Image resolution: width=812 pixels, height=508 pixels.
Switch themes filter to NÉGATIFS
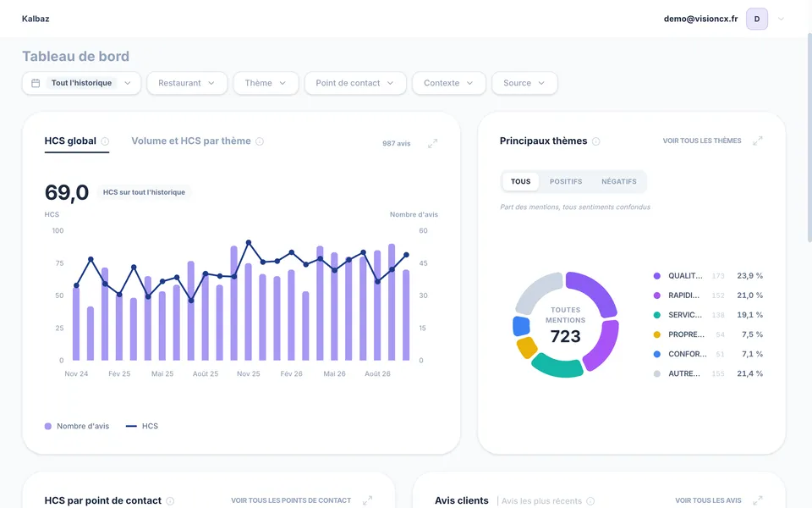tap(619, 181)
